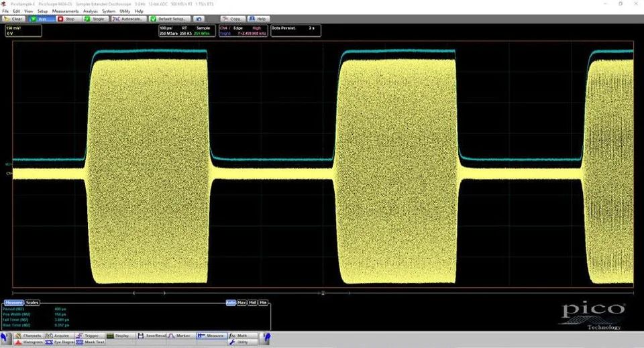The height and width of the screenshot is (348, 644).
Task: Open the Mask Test panel
Action: (93, 342)
